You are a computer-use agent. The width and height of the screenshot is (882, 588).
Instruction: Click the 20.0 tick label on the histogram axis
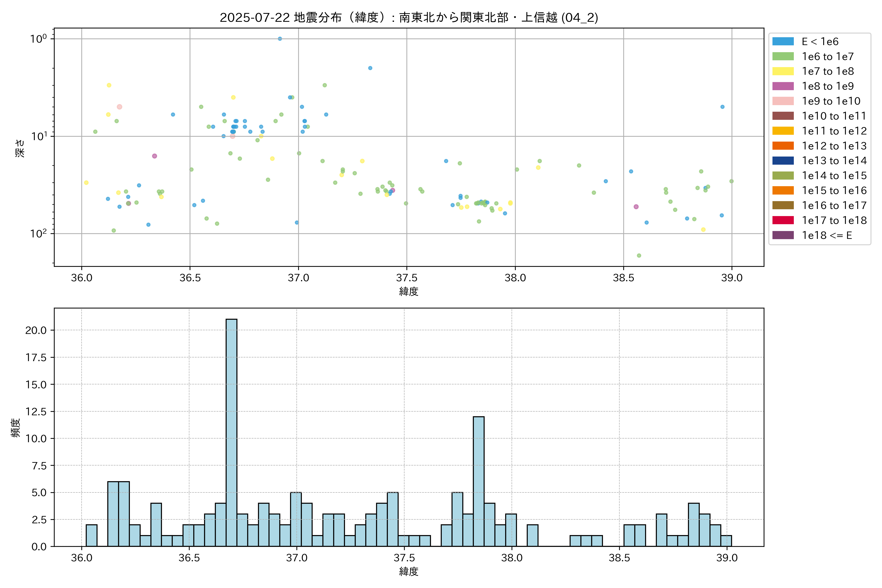tap(36, 330)
